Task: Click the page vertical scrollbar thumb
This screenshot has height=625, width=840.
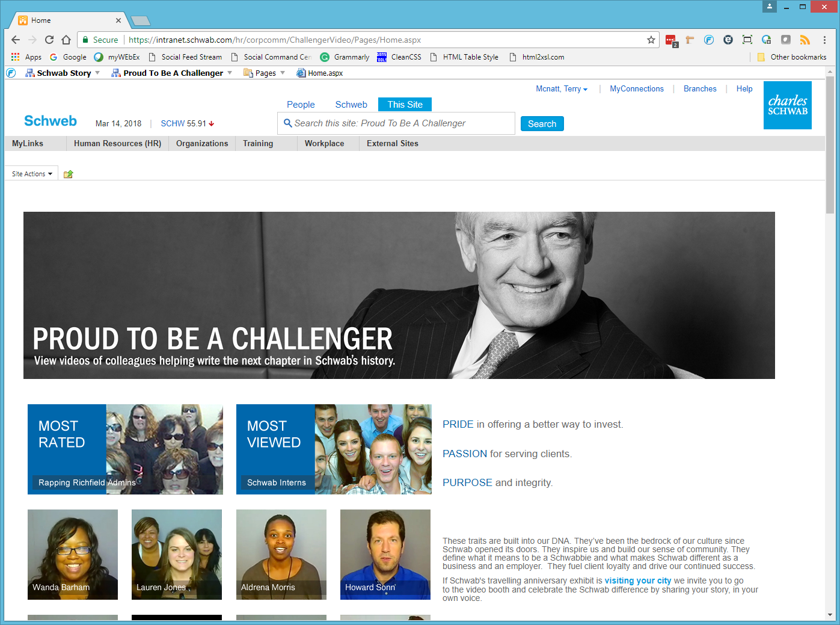Action: coord(830,144)
